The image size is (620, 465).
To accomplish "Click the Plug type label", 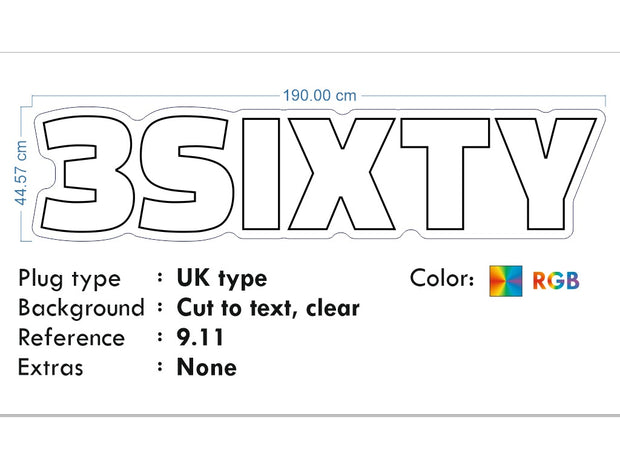I will [69, 279].
